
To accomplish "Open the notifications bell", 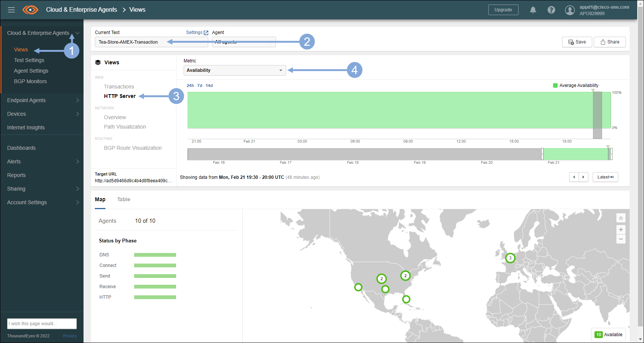I will [533, 10].
